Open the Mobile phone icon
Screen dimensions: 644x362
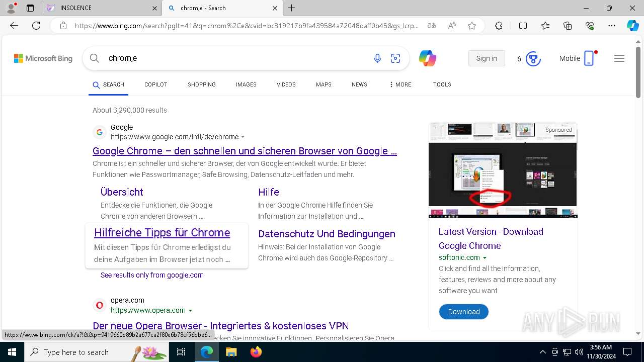(589, 58)
